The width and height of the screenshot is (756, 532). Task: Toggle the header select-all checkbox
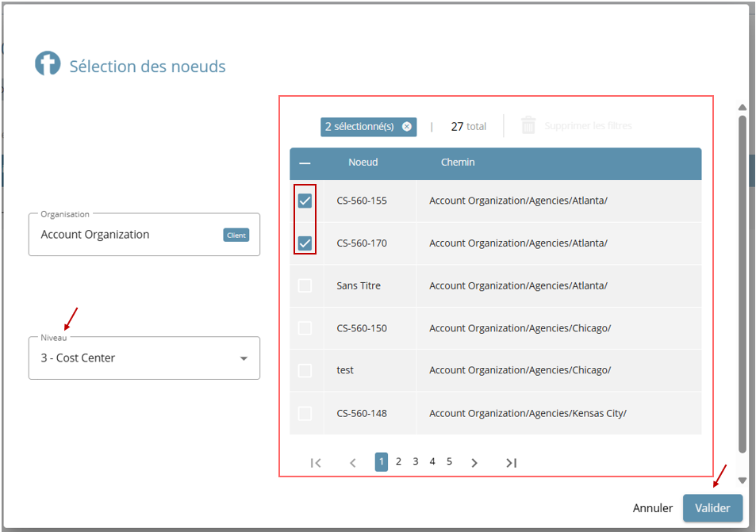[x=305, y=163]
